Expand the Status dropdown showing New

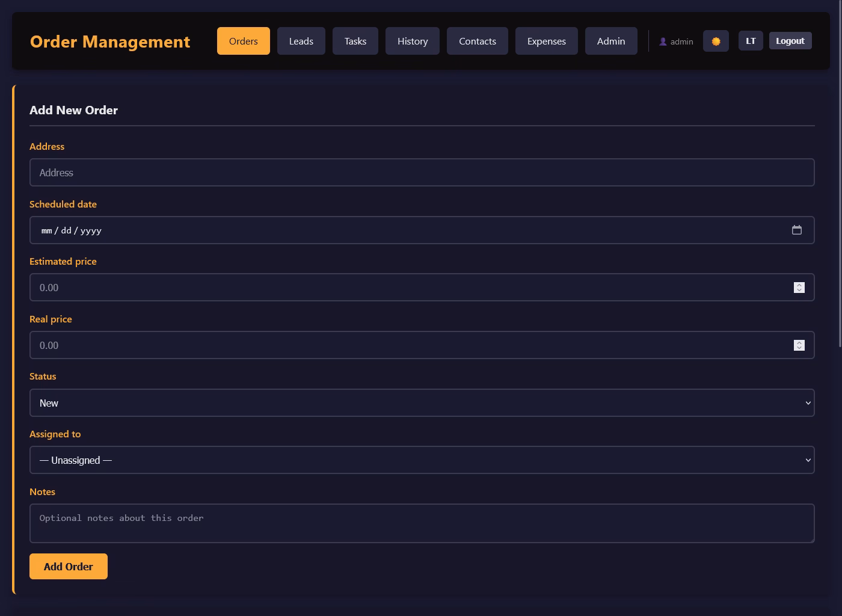click(x=422, y=403)
